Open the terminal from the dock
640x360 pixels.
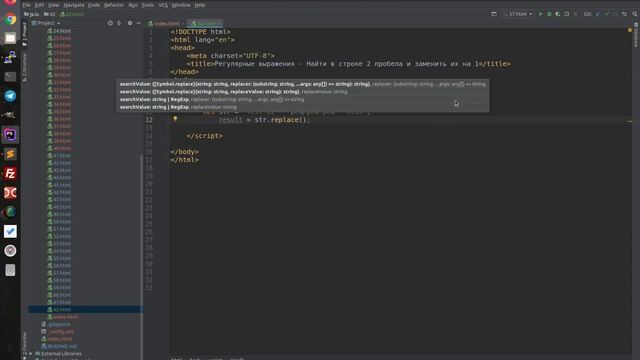(10, 76)
